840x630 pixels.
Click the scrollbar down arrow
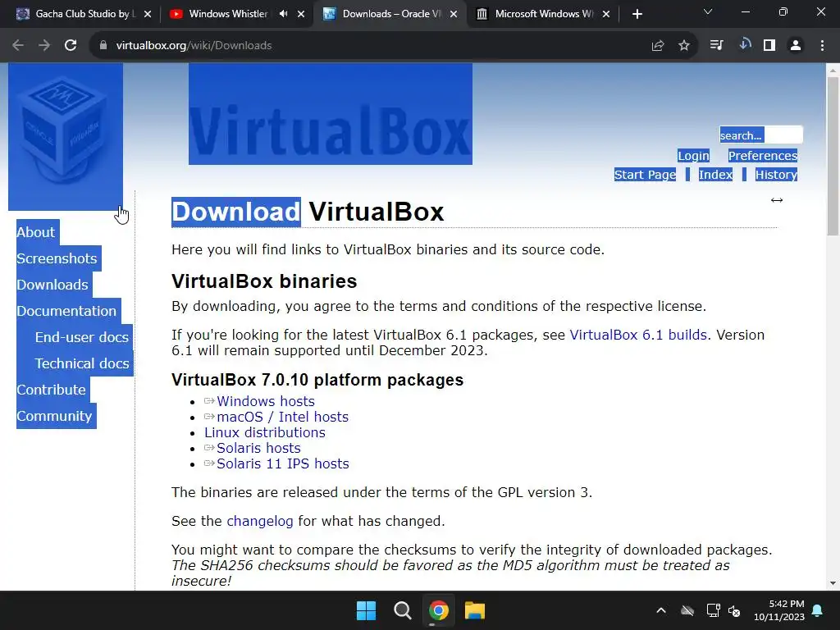(x=833, y=583)
